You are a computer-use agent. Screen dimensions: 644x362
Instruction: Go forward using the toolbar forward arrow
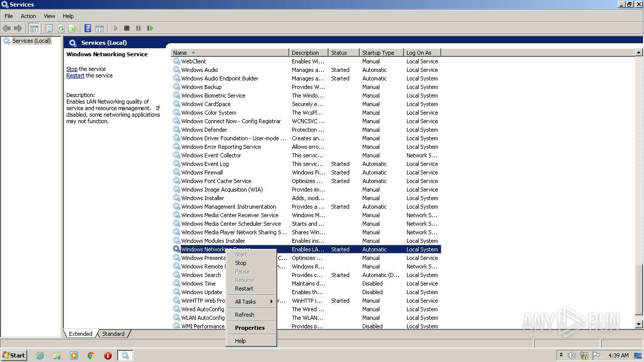pyautogui.click(x=18, y=28)
